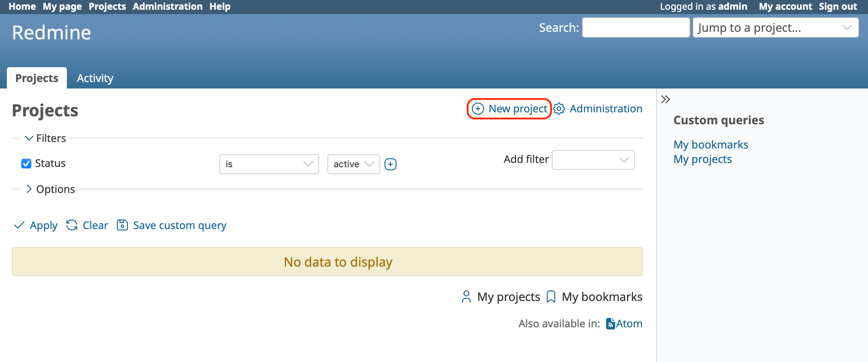The width and height of the screenshot is (868, 362).
Task: Open the Administration menu in the top bar
Action: 168,6
